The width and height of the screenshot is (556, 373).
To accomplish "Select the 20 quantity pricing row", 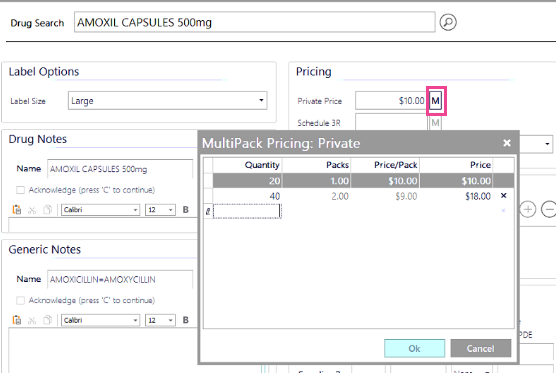I will tap(363, 181).
